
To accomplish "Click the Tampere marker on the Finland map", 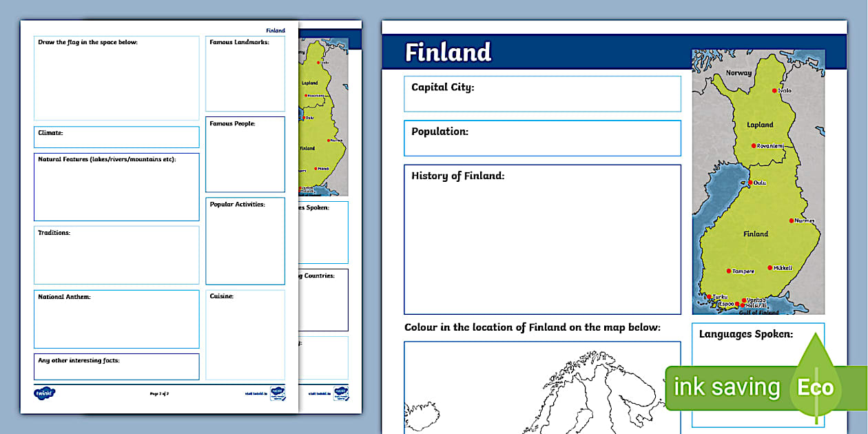I will click(x=729, y=269).
